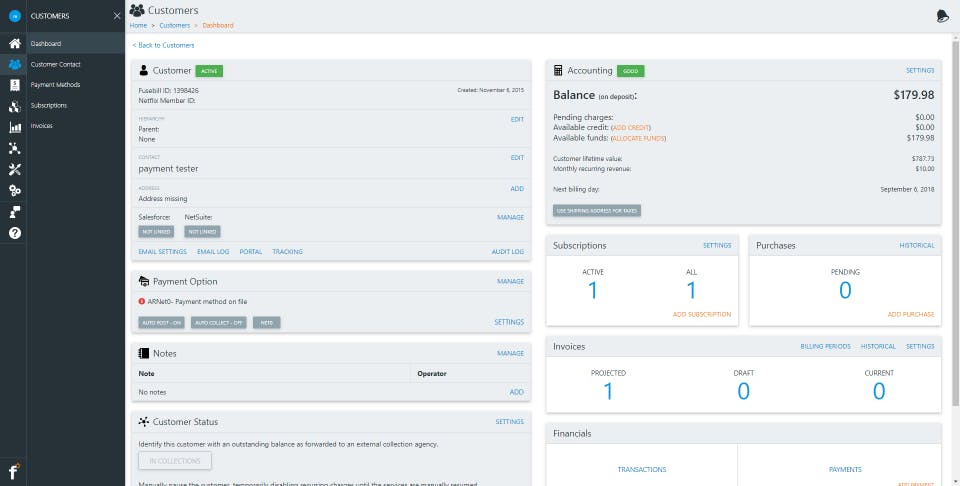Click the person icon in the Customer header
The image size is (960, 486).
point(144,70)
